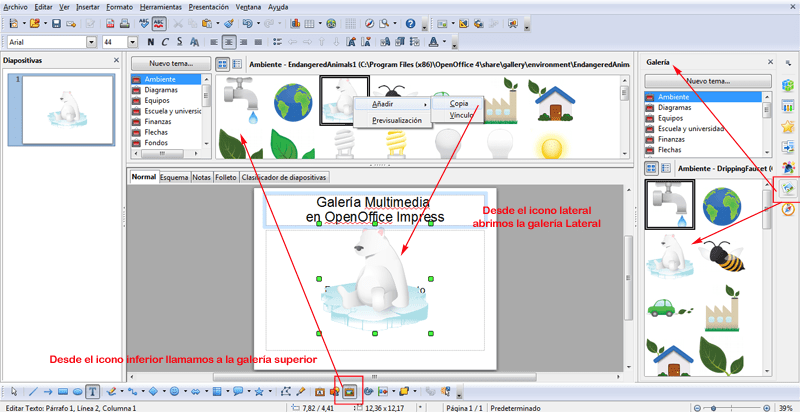The height and width of the screenshot is (412, 800).
Task: Switch sidebar gallery to icon view
Action: (652, 168)
